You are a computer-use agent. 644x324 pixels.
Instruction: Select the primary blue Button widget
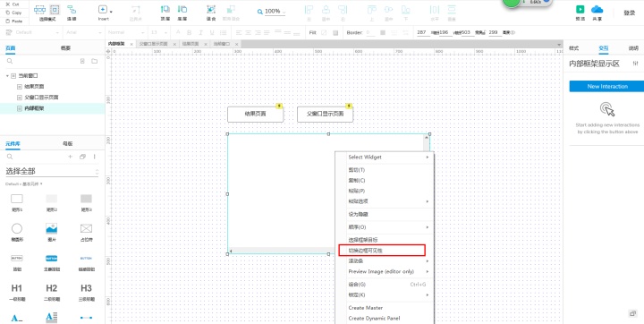click(x=51, y=262)
